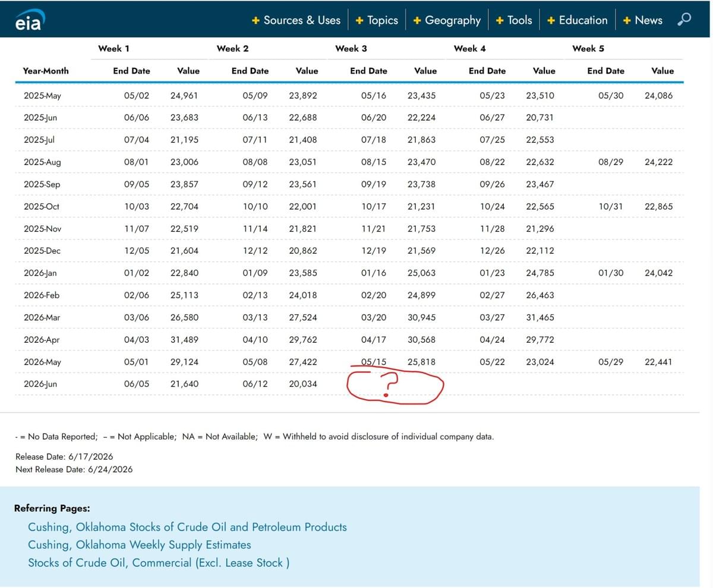Select value 21,640 for 06/05
The width and height of the screenshot is (713, 588).
pos(184,384)
